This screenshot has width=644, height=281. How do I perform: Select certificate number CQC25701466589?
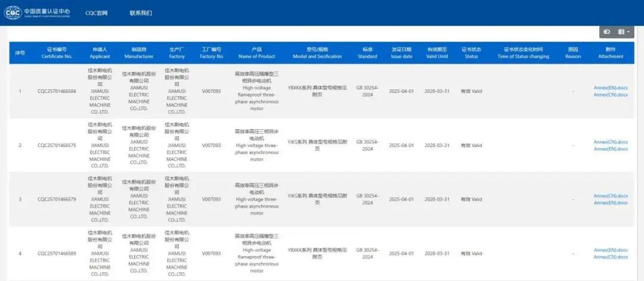click(57, 254)
